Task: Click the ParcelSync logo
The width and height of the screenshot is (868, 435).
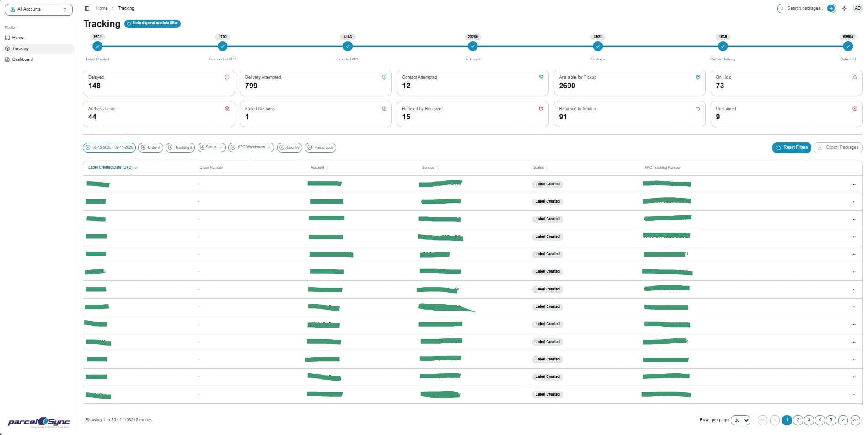Action: pyautogui.click(x=39, y=422)
